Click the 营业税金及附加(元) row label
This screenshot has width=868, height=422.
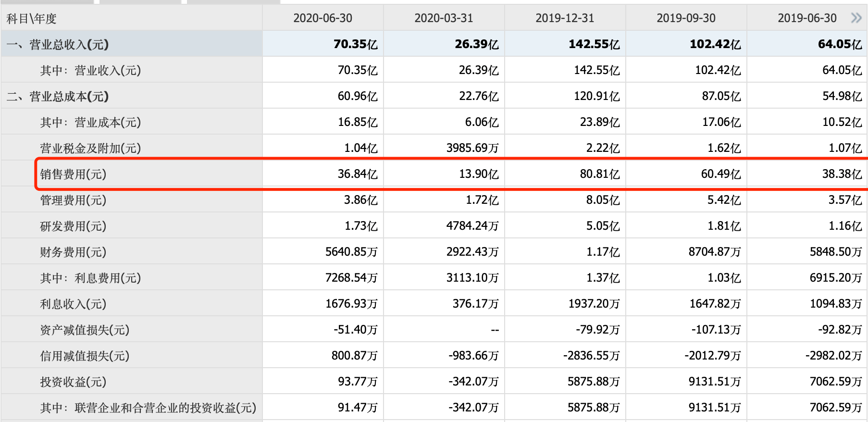tap(90, 149)
